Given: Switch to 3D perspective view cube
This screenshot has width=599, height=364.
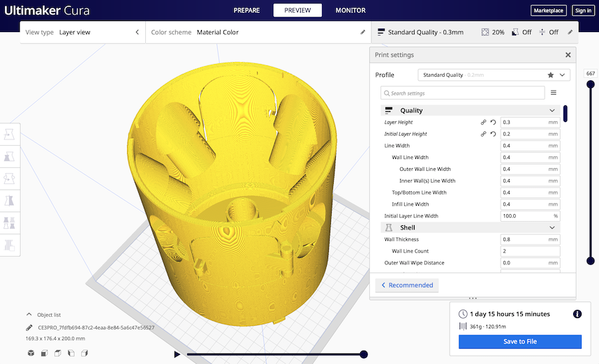Looking at the screenshot, I should point(31,353).
